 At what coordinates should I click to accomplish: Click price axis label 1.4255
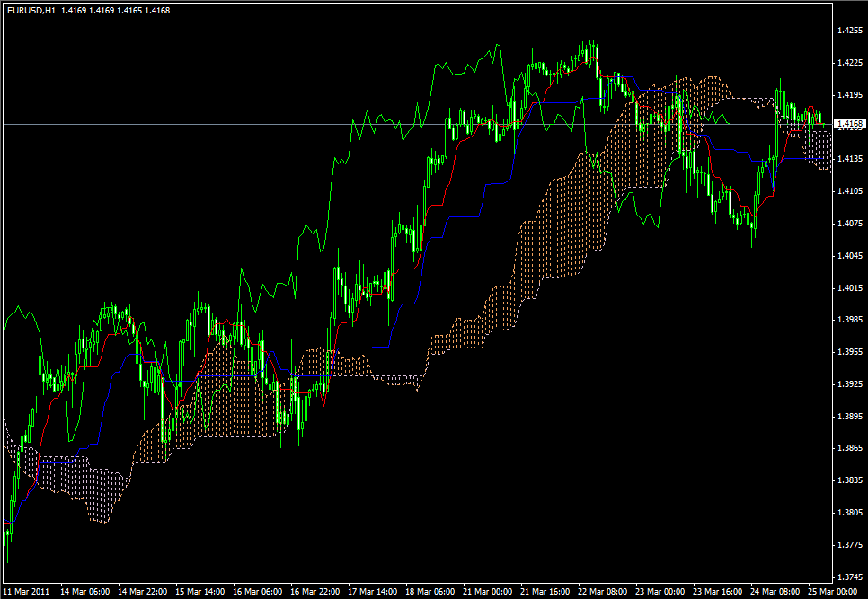(850, 31)
